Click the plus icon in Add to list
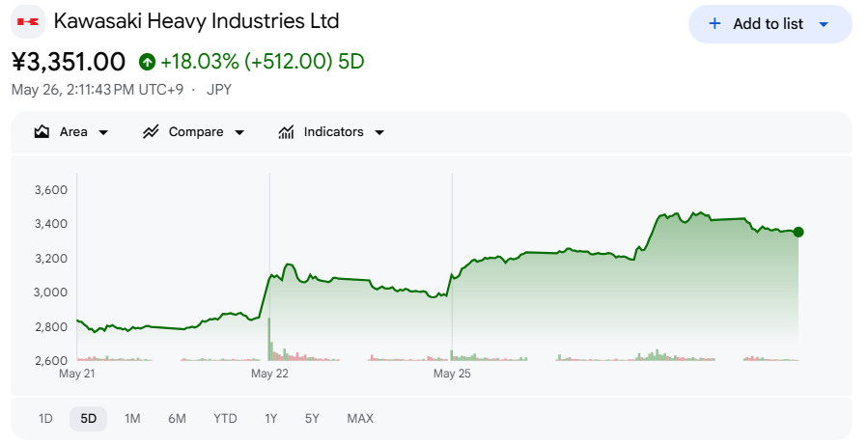Viewport: 868px width, 445px height. coord(714,24)
